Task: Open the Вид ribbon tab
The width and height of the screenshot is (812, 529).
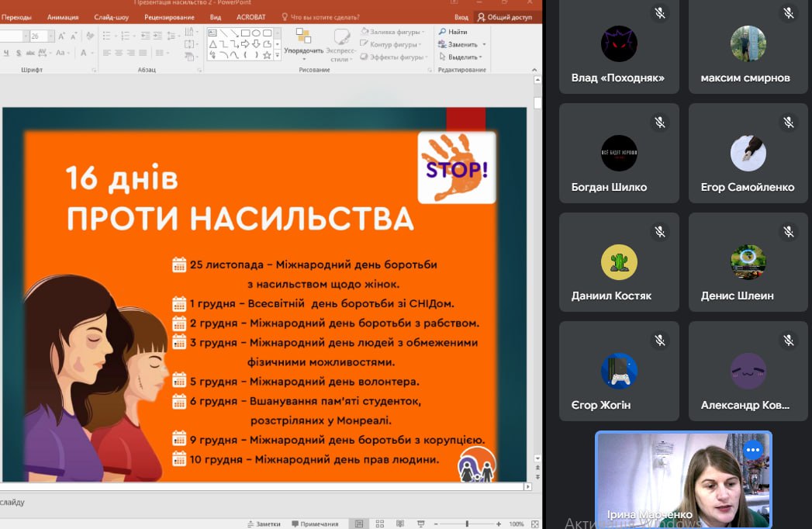Action: pos(216,17)
